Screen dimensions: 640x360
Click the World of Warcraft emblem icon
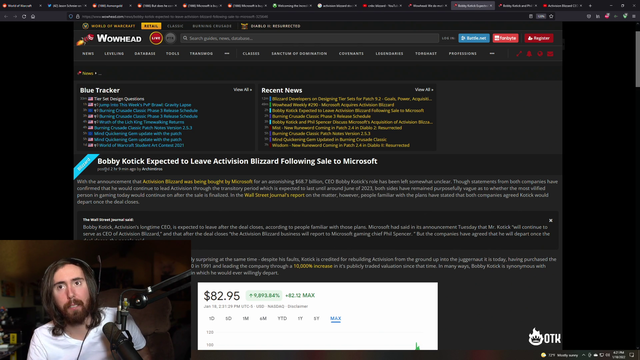[85, 26]
